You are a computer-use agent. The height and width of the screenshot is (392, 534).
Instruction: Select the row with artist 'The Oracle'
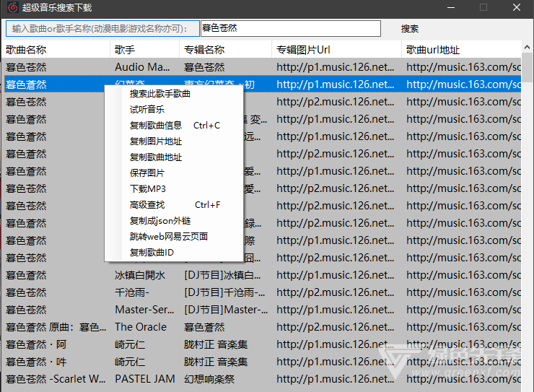coord(141,327)
